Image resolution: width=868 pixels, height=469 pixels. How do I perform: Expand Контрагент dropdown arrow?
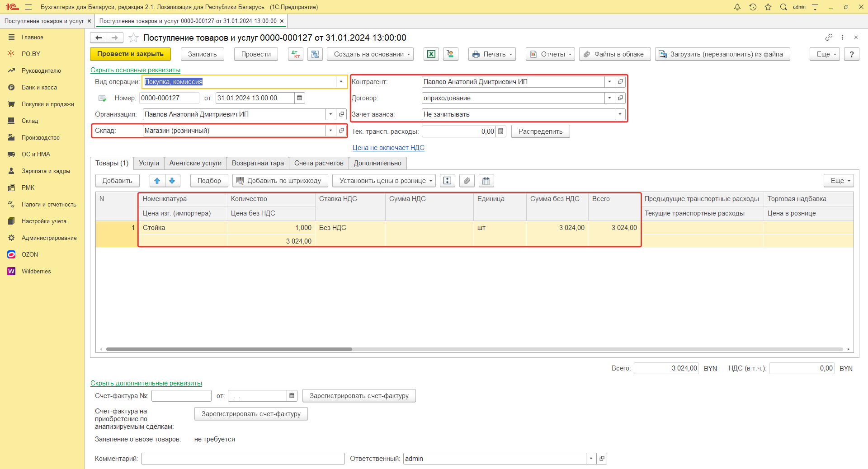coord(609,82)
